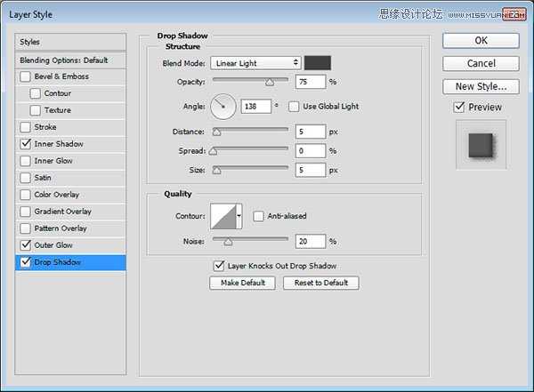Select the Styles list header
Image resolution: width=534 pixels, height=392 pixels.
pyautogui.click(x=70, y=42)
